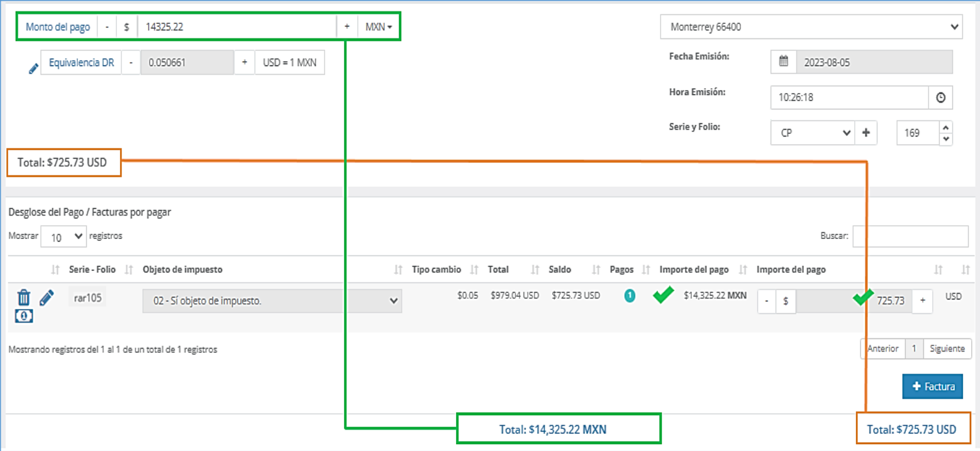The height and width of the screenshot is (451, 980).
Task: Click the plus icon next to CP series
Action: (x=866, y=133)
